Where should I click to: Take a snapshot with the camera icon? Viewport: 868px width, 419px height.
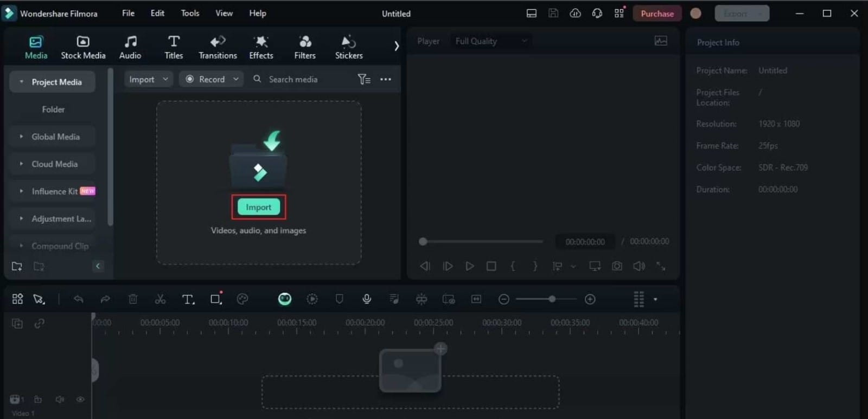pyautogui.click(x=617, y=266)
